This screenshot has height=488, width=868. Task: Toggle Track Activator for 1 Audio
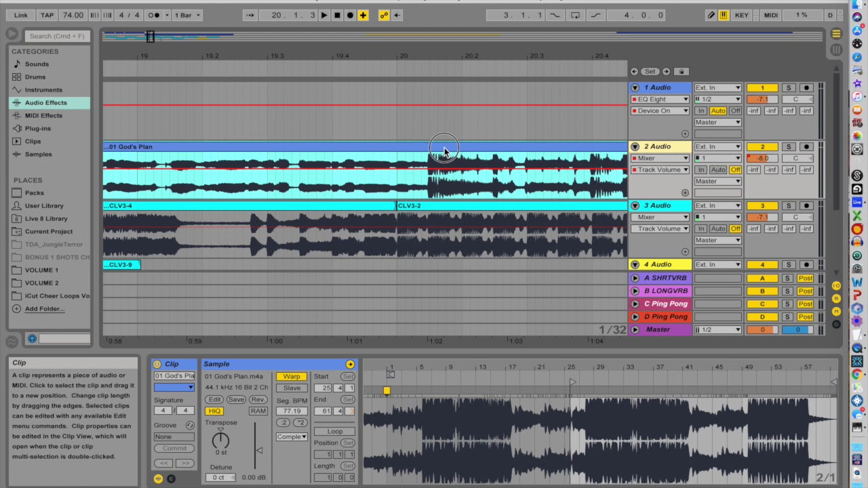pyautogui.click(x=762, y=87)
